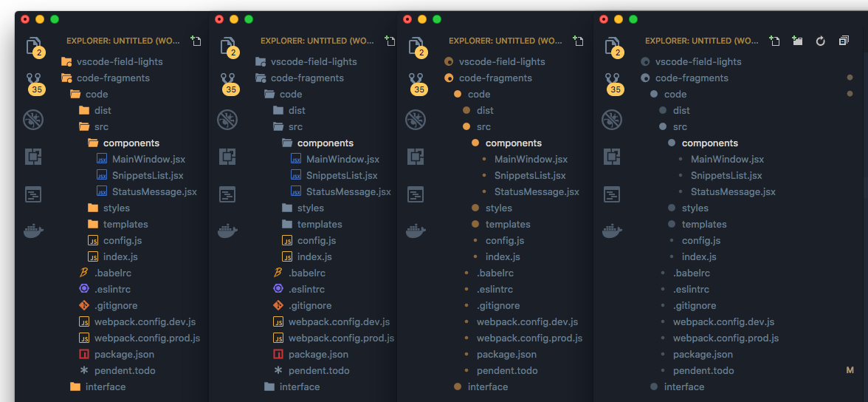Collapse code-fragments in the gray-dots window

[x=684, y=78]
